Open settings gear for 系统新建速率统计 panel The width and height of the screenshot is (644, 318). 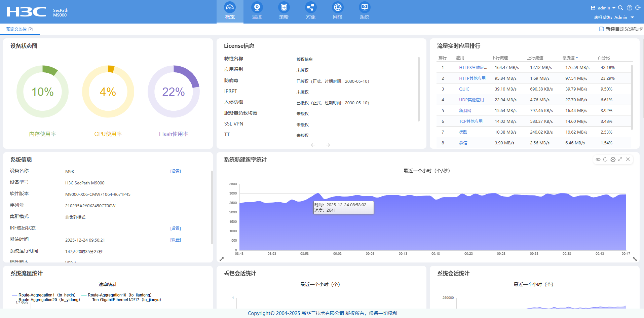(x=613, y=160)
